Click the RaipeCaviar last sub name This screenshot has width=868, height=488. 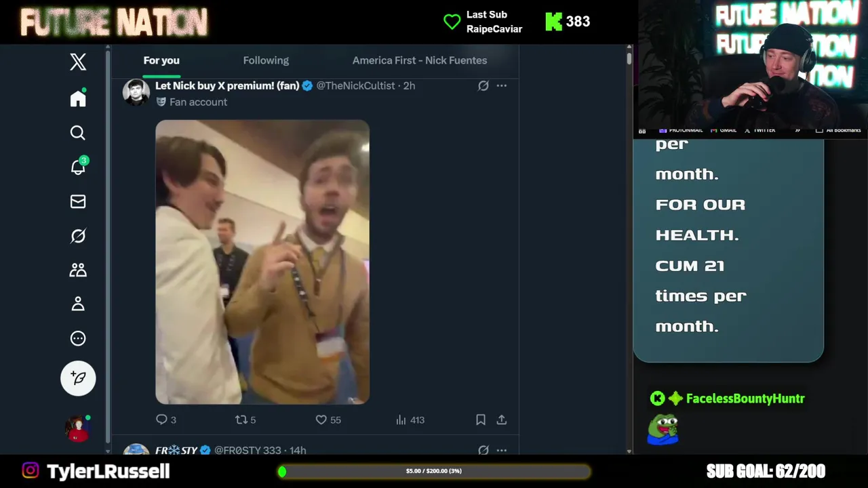(494, 29)
